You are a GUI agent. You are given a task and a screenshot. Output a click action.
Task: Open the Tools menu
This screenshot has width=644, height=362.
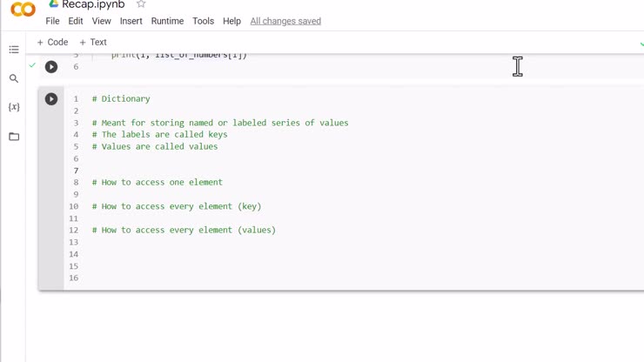click(204, 21)
